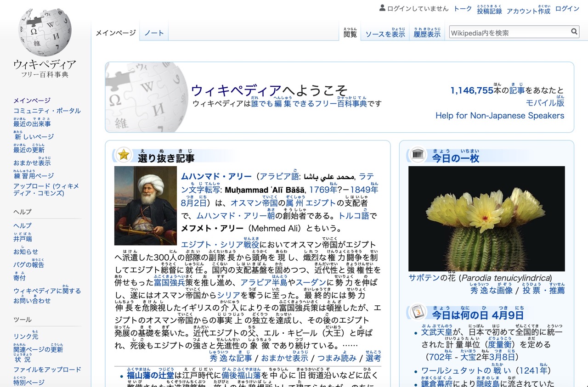This screenshot has width=588, height=387.
Task: Open 井戸端 in the sidebar
Action: click(23, 237)
